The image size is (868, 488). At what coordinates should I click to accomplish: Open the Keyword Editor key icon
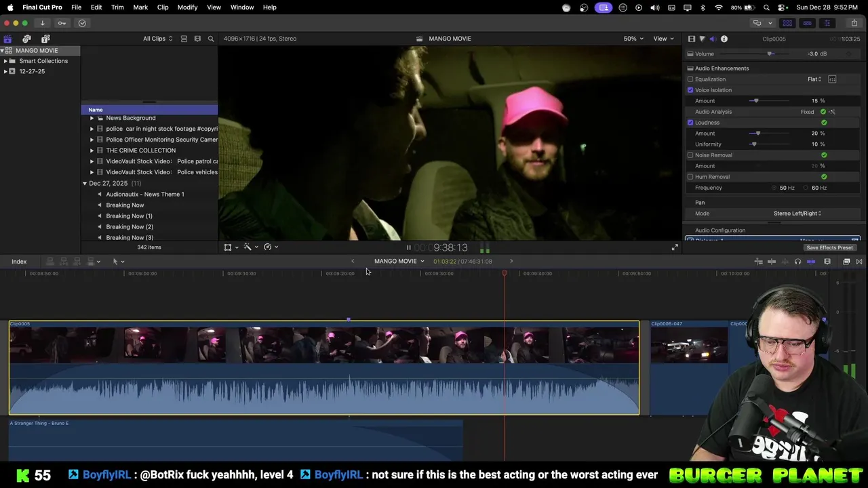(x=62, y=23)
